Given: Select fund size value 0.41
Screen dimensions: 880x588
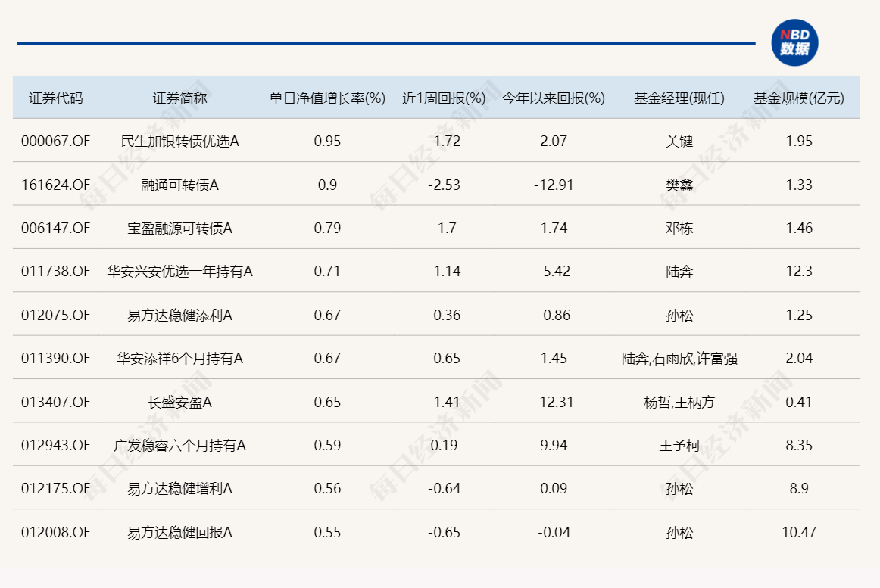Looking at the screenshot, I should (799, 402).
